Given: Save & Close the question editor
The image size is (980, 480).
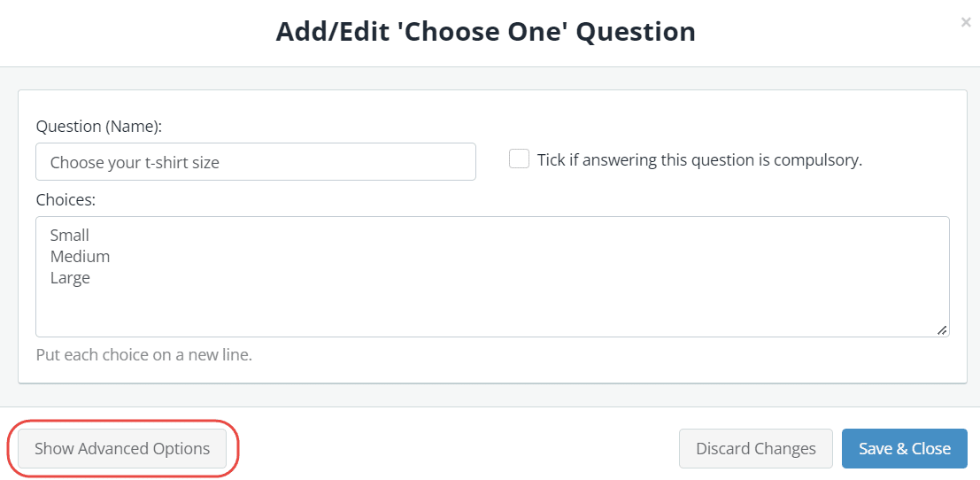Looking at the screenshot, I should (905, 449).
